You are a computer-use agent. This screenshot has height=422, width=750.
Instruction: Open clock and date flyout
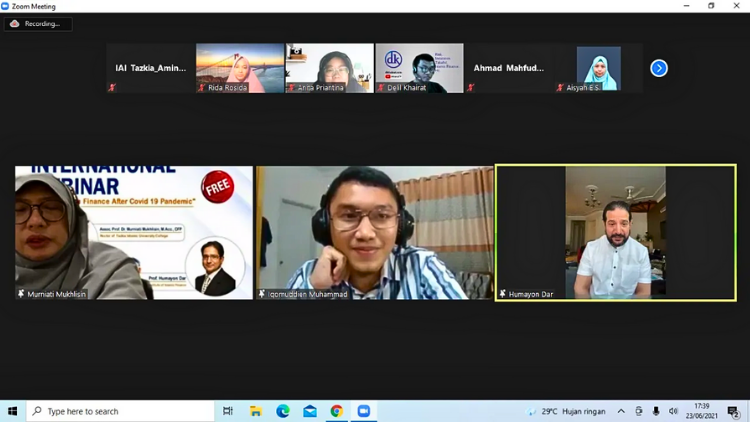click(x=702, y=411)
